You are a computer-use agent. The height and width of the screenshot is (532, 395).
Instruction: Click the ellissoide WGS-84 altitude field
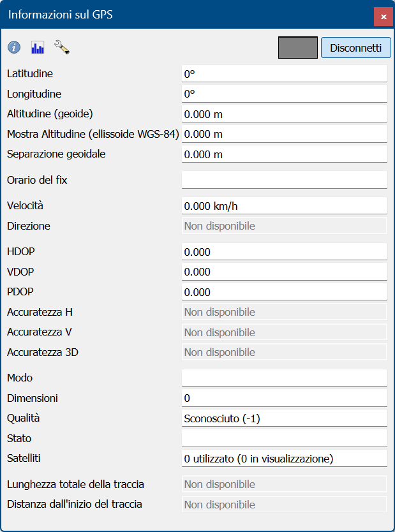coord(285,134)
